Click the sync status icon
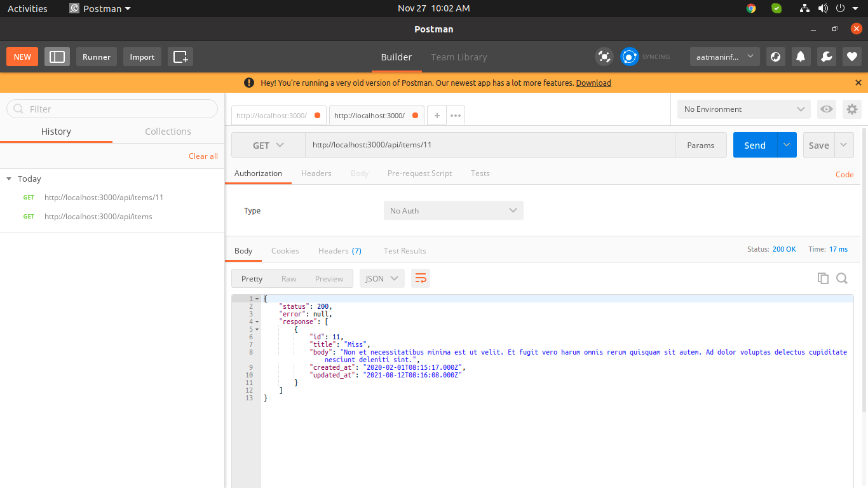 (629, 57)
